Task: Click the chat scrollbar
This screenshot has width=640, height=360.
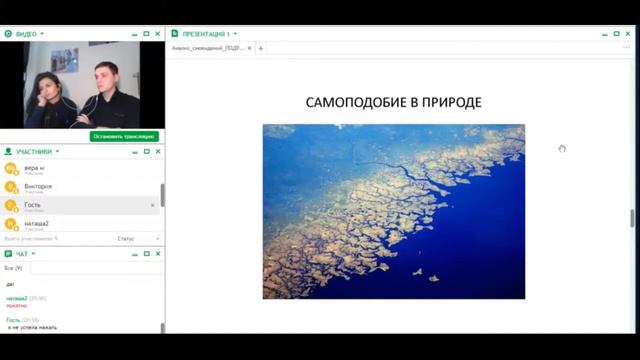Action: tap(162, 327)
